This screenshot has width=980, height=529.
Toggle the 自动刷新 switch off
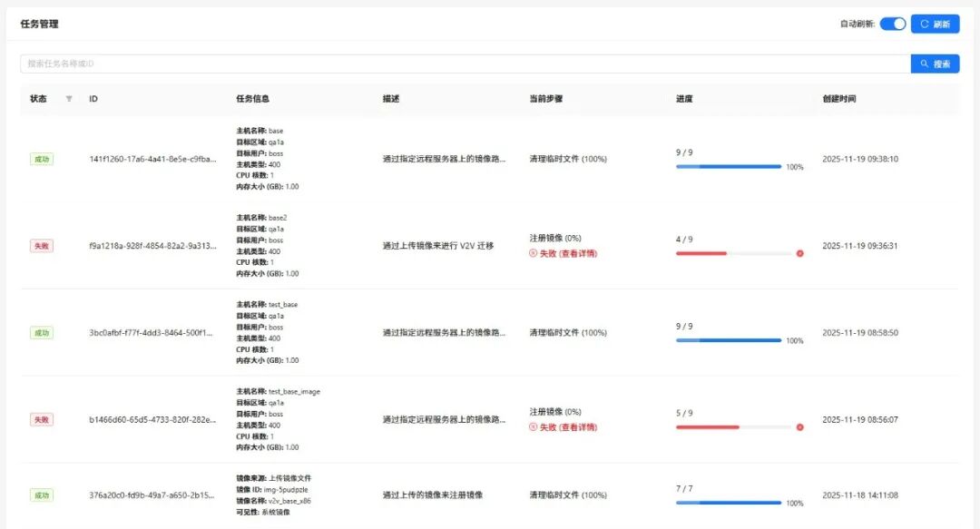tap(892, 24)
